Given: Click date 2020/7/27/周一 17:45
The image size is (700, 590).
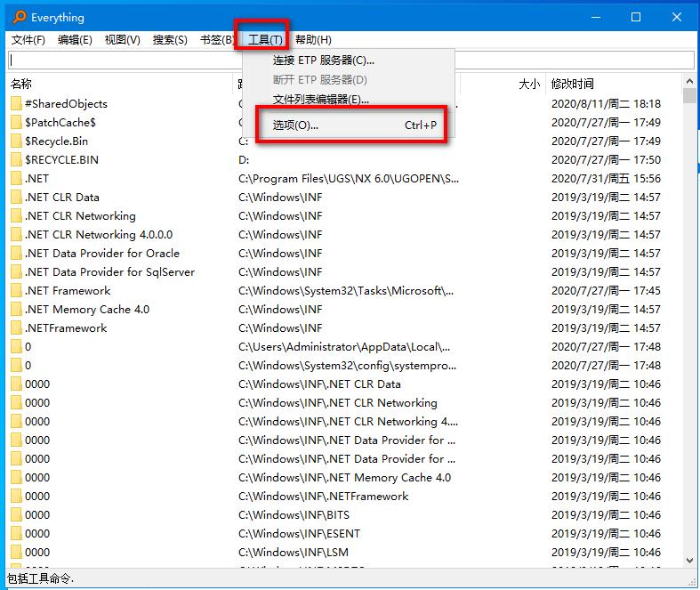Looking at the screenshot, I should [x=606, y=291].
